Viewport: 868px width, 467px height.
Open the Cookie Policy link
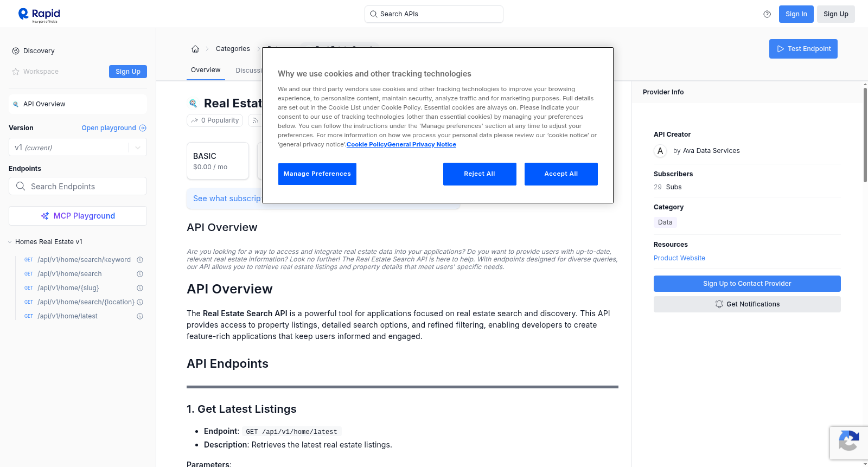(x=367, y=145)
